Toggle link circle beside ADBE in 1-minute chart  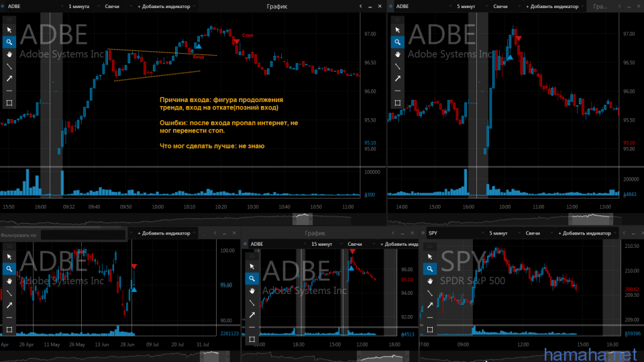(x=3, y=6)
